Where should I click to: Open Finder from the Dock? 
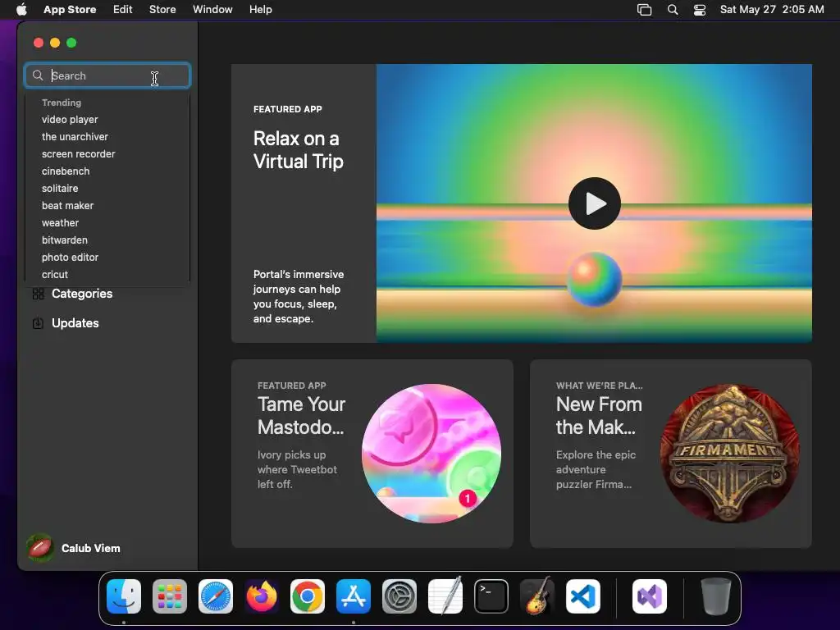pyautogui.click(x=124, y=596)
